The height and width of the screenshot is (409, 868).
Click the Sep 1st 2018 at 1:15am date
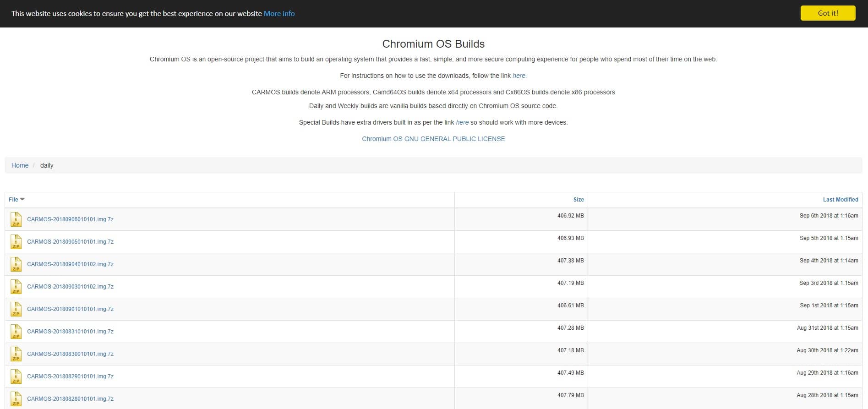[829, 305]
